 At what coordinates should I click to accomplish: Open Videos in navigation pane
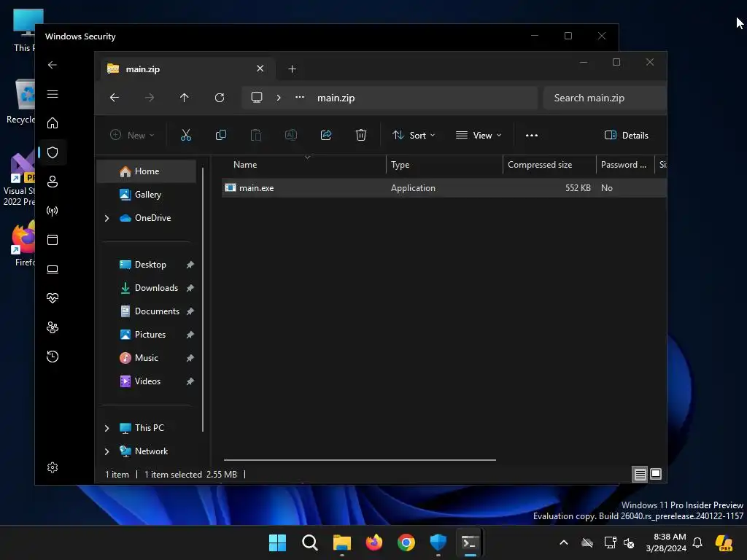[x=147, y=381]
